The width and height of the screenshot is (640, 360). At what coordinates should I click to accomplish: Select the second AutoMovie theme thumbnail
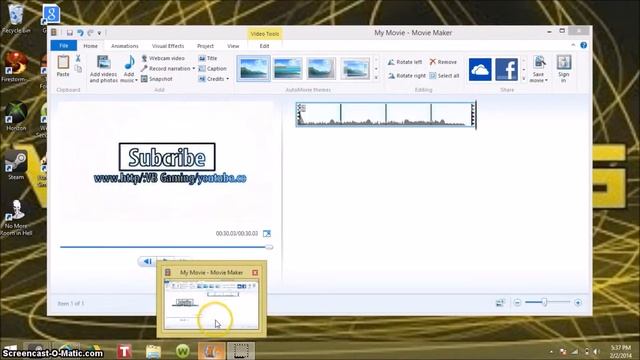(287, 68)
